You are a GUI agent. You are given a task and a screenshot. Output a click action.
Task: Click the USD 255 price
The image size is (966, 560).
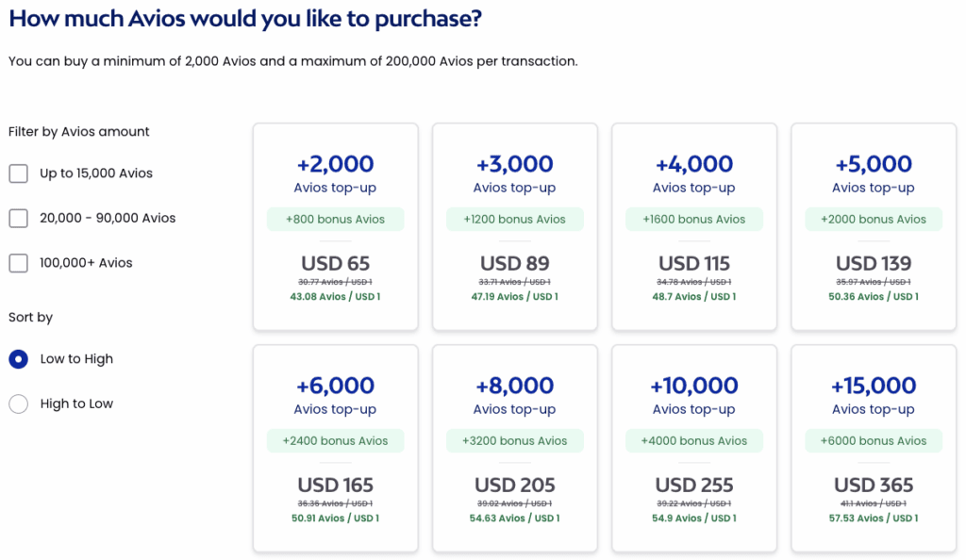click(693, 486)
